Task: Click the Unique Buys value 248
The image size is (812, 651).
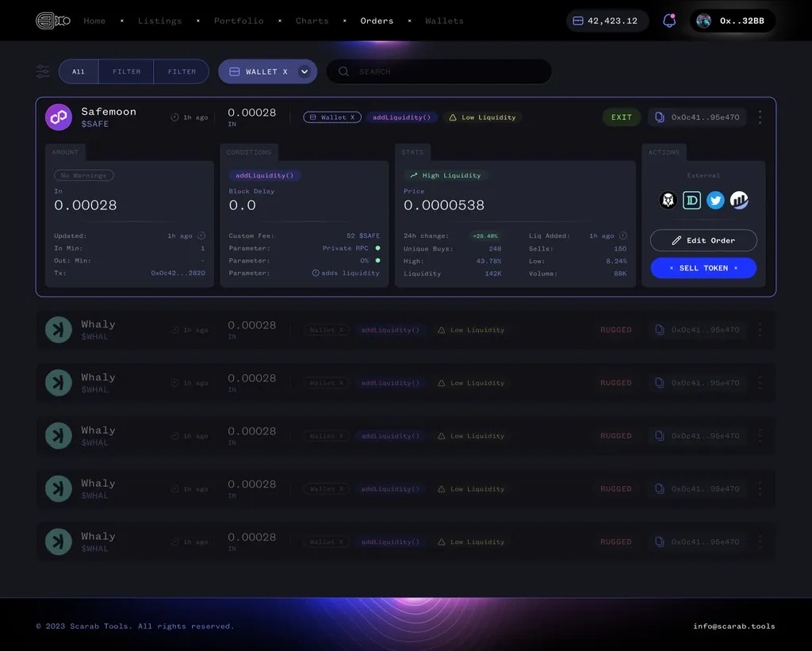Action: point(495,249)
